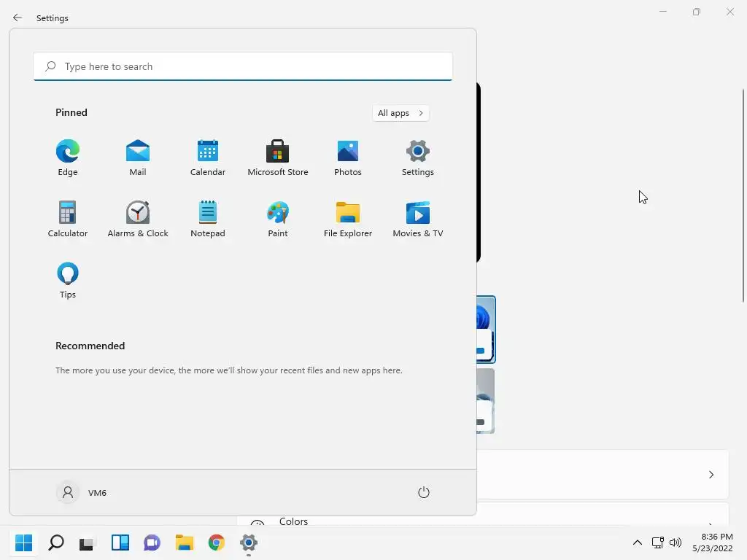Image resolution: width=747 pixels, height=560 pixels.
Task: Open the clock showing 8:36 PM
Action: pos(713,542)
